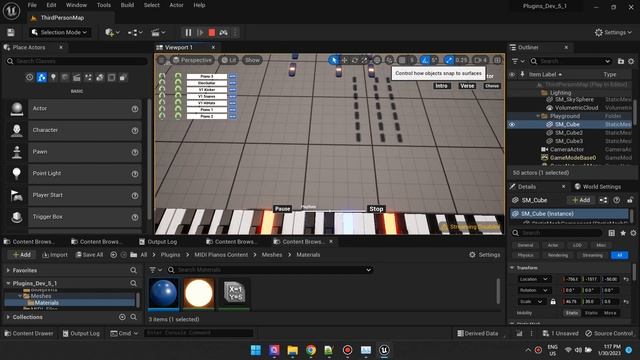640x360 pixels.
Task: Create a new folder in the Outliner
Action: click(621, 61)
